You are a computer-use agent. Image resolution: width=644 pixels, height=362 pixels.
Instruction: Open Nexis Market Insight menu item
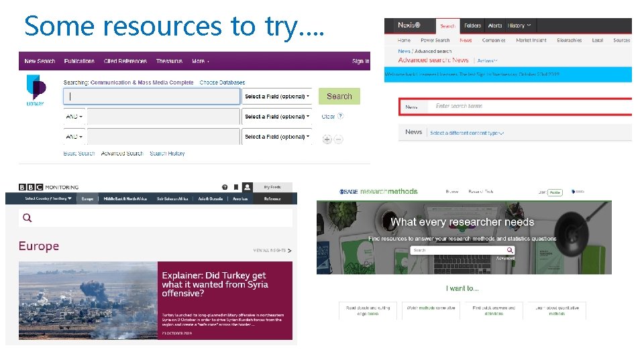coord(531,40)
